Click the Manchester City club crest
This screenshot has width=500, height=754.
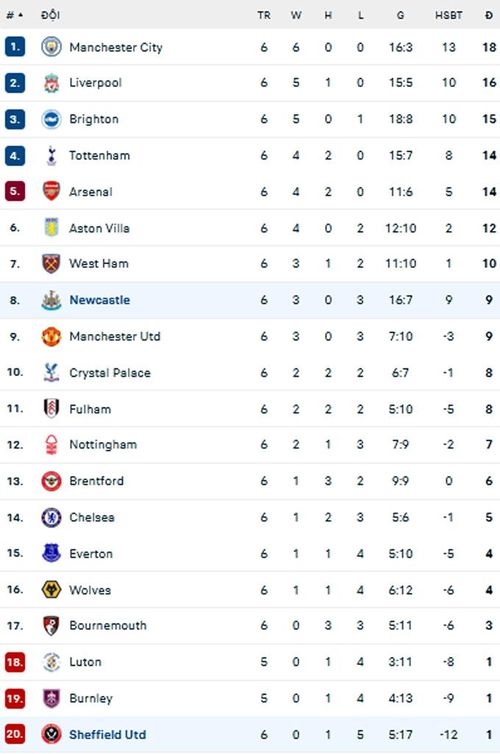51,47
